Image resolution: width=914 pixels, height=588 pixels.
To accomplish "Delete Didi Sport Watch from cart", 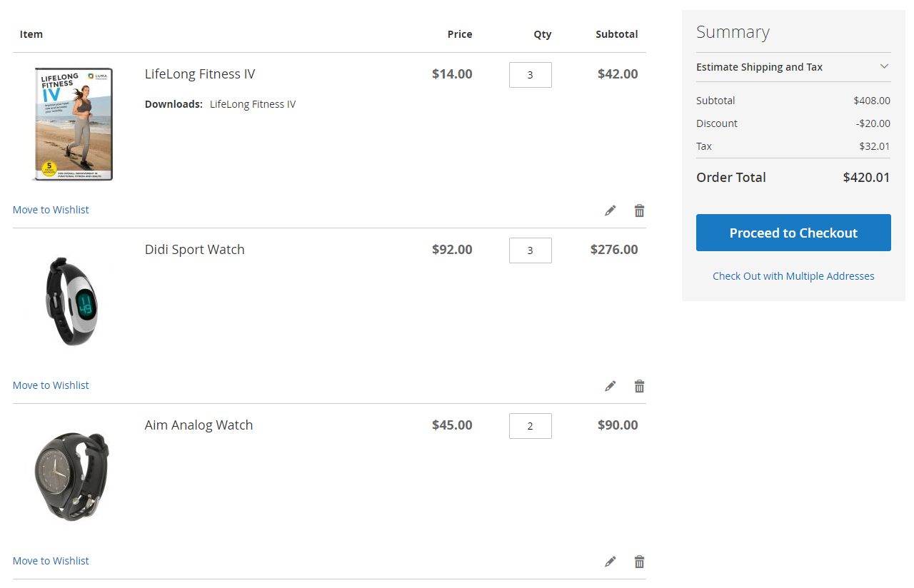I will [639, 386].
